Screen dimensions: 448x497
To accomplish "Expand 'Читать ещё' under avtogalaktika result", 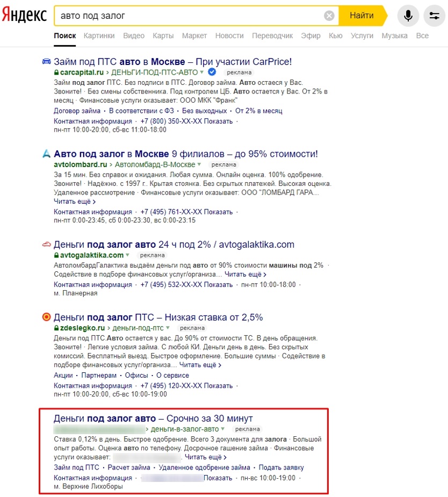I will (245, 274).
